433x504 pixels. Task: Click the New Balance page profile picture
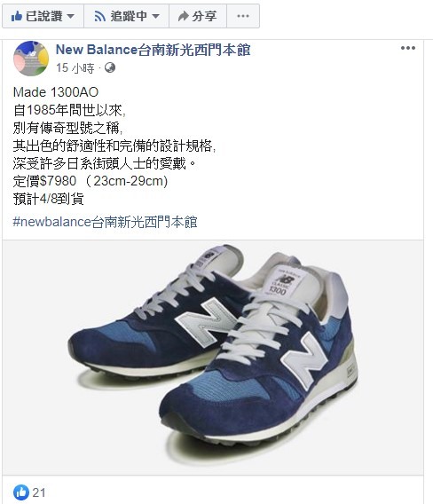coord(31,59)
